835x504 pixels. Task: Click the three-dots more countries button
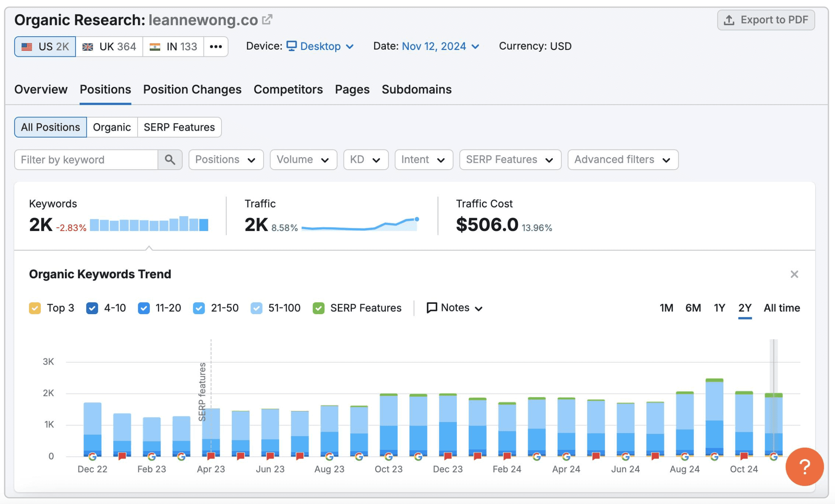point(216,47)
